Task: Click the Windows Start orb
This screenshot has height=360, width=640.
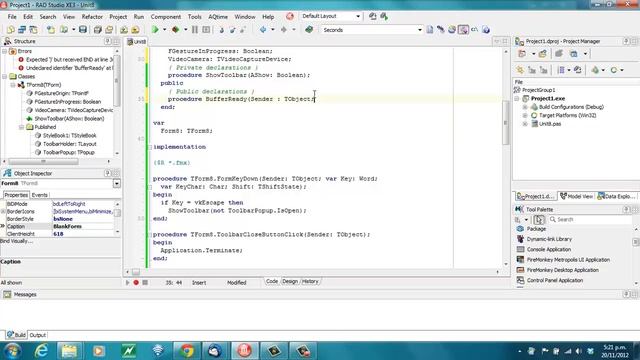Action: click(12, 351)
